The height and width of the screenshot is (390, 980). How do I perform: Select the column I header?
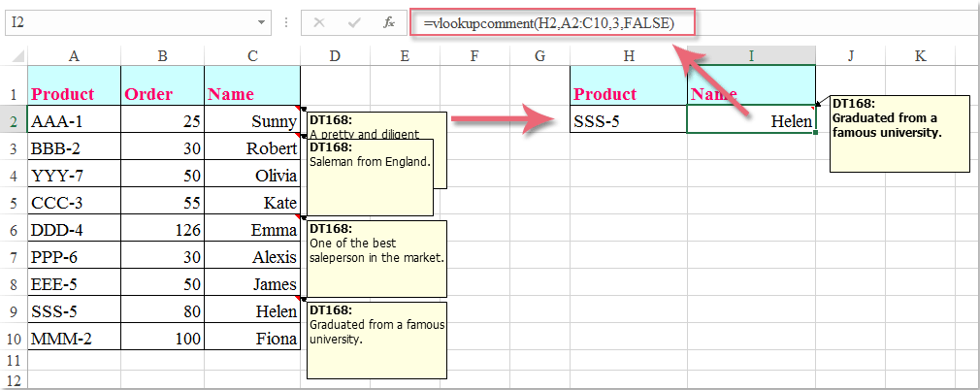tap(750, 56)
